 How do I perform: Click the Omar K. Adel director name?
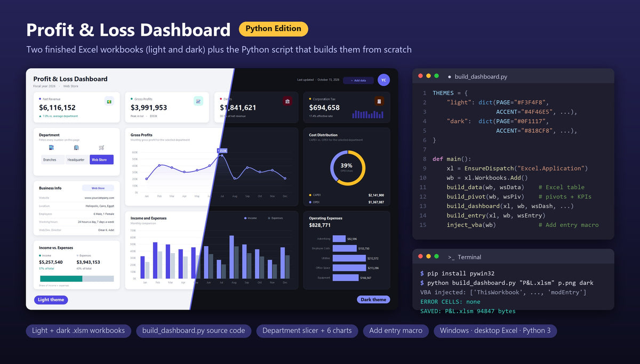pyautogui.click(x=106, y=230)
